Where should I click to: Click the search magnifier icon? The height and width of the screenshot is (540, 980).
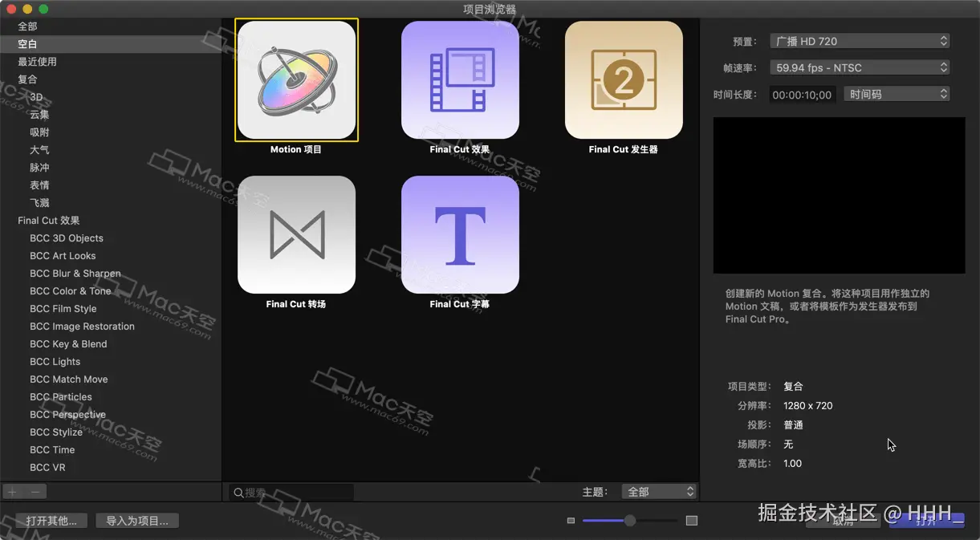[x=238, y=493]
